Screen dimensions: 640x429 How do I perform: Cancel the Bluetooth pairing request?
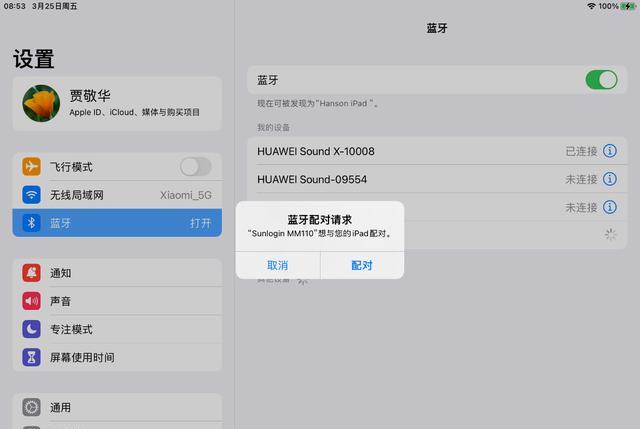(278, 265)
